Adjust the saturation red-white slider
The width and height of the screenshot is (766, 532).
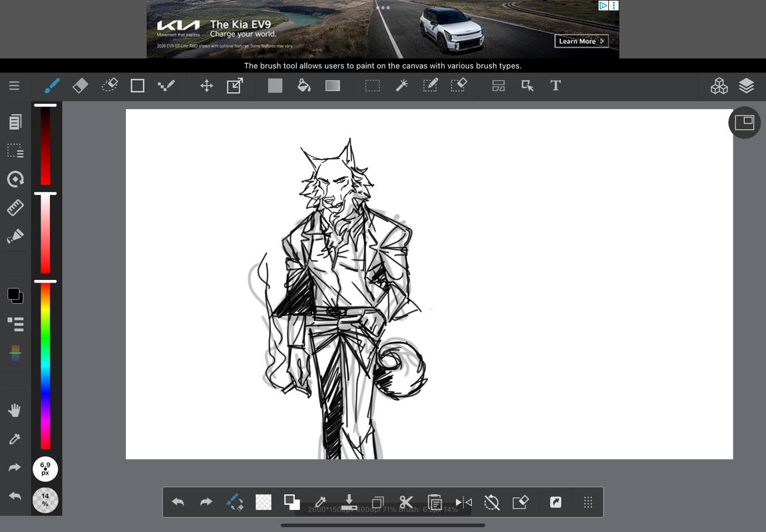click(x=45, y=233)
